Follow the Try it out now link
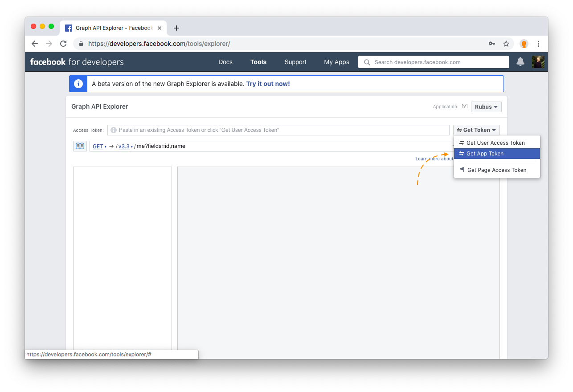The width and height of the screenshot is (573, 392). tap(268, 84)
